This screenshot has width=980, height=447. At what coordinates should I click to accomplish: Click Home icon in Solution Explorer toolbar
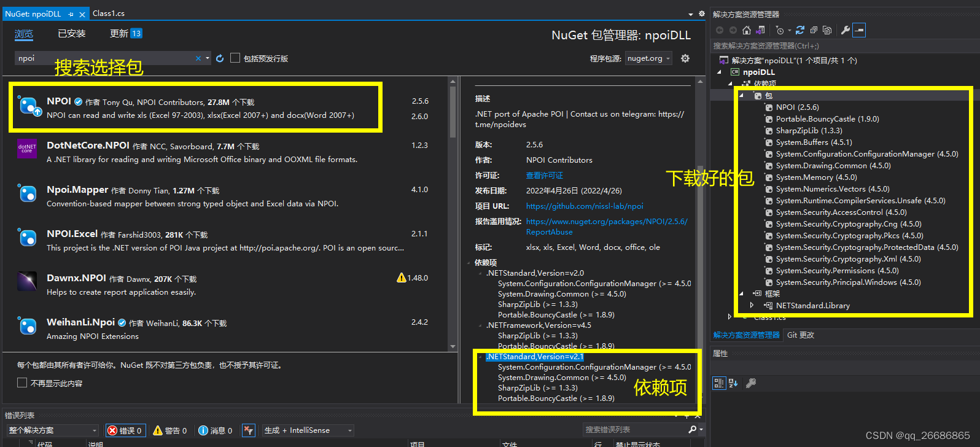click(x=747, y=30)
